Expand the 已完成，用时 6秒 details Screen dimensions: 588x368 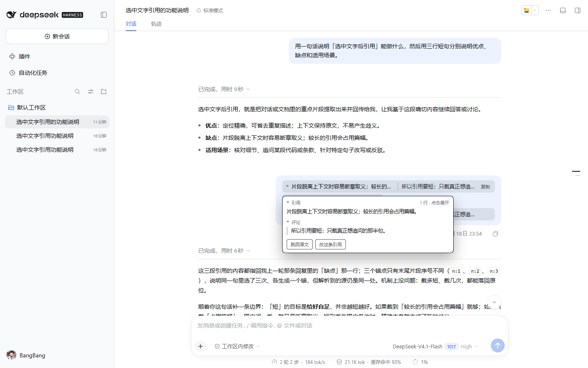[224, 251]
